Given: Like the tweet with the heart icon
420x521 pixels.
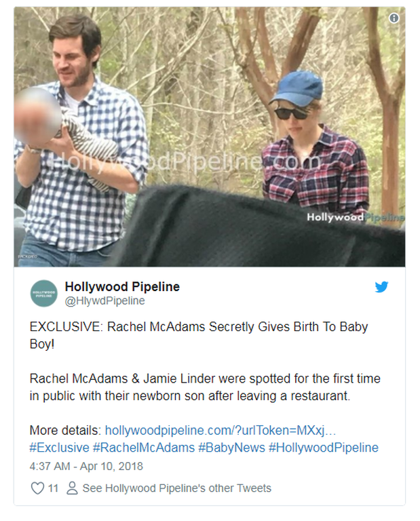Looking at the screenshot, I should click(x=37, y=488).
